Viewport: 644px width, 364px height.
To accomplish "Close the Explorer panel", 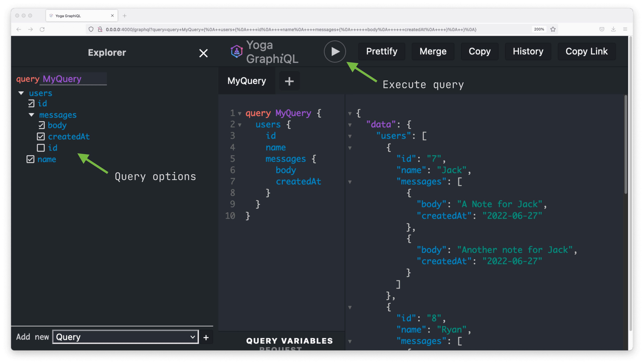I will (x=203, y=53).
